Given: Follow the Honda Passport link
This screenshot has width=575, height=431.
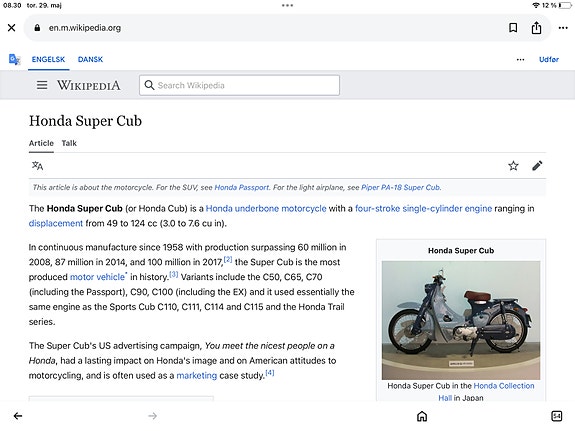Looking at the screenshot, I should pyautogui.click(x=242, y=187).
